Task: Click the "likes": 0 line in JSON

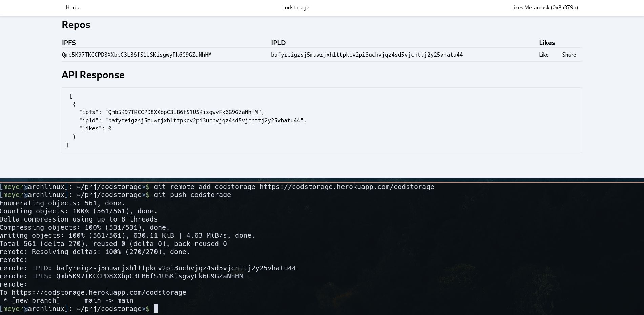Action: [95, 128]
